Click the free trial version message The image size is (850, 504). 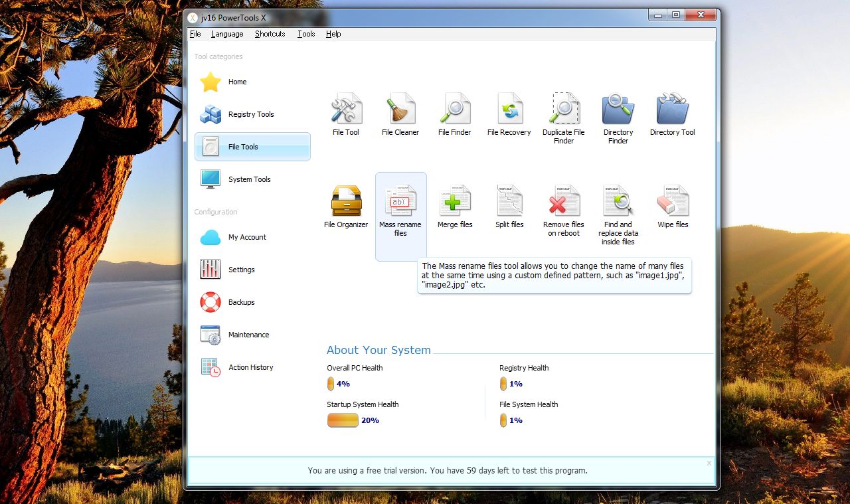tap(448, 470)
